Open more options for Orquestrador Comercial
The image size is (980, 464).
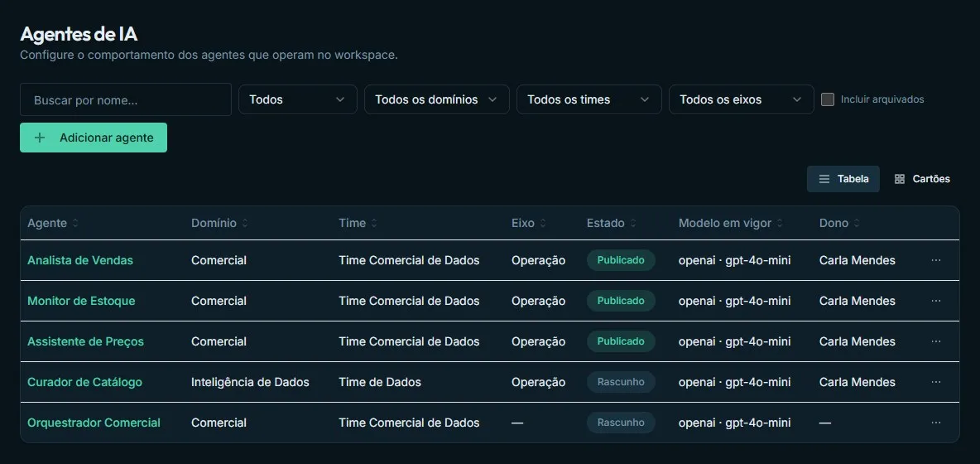[935, 423]
